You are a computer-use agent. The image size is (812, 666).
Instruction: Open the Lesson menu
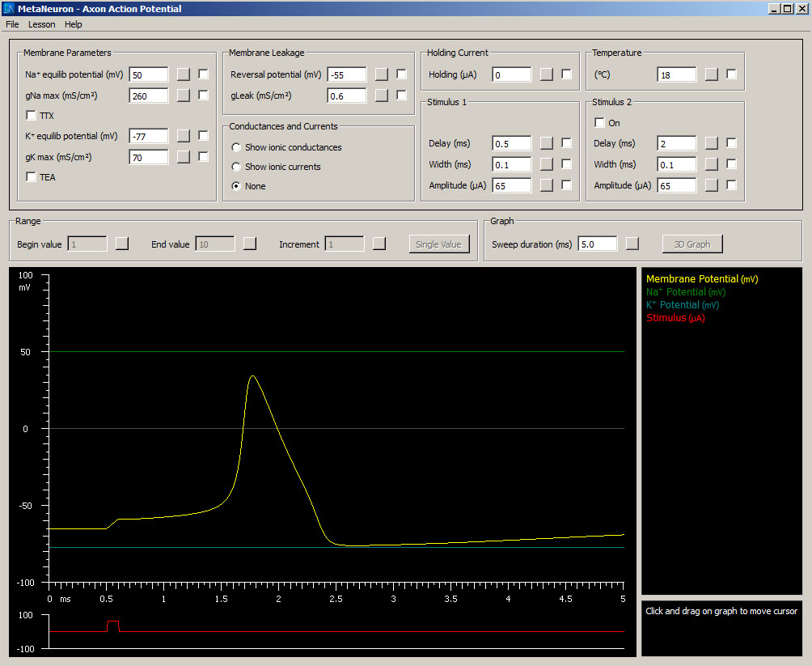pos(41,24)
